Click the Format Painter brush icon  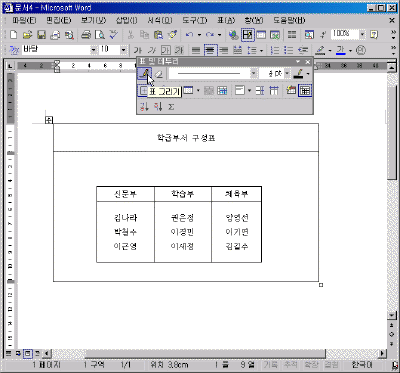173,35
